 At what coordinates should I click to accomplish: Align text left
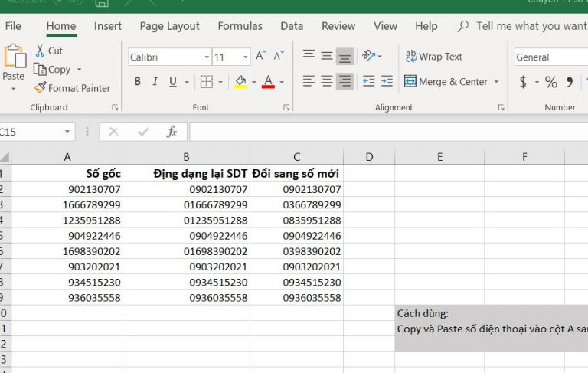pyautogui.click(x=309, y=81)
